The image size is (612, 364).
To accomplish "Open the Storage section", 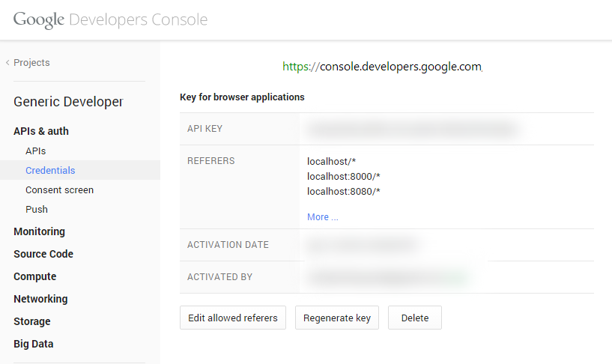I will click(x=32, y=321).
